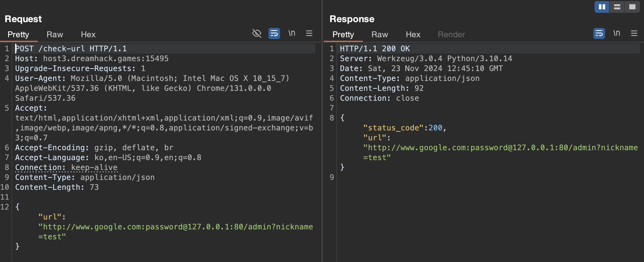Toggle word wrap icon in Request panel
The width and height of the screenshot is (644, 262).
(x=274, y=33)
